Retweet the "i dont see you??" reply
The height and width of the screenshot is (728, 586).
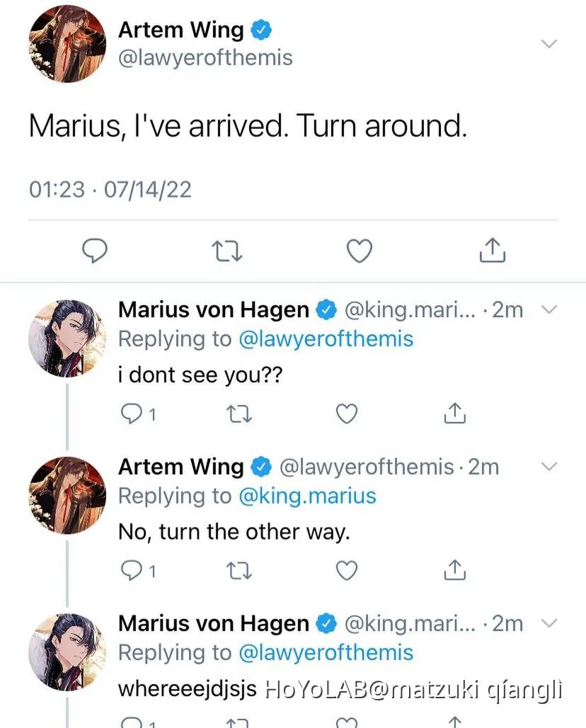[x=241, y=413]
